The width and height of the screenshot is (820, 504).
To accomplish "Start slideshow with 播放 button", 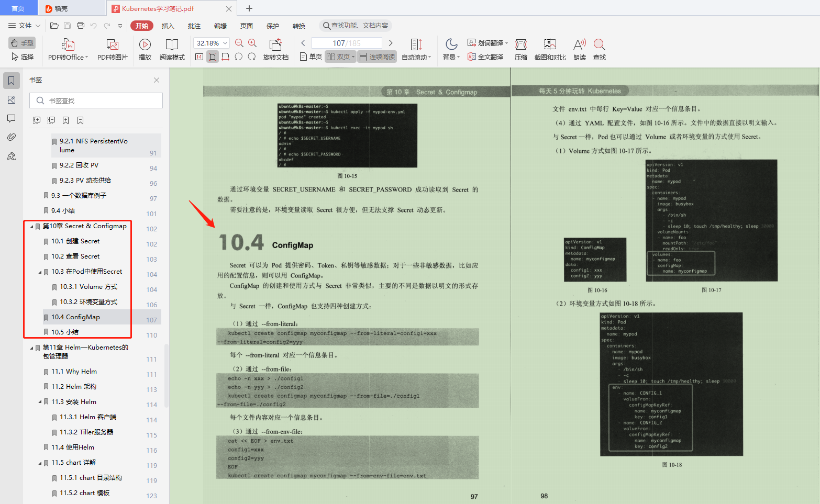I will [145, 50].
